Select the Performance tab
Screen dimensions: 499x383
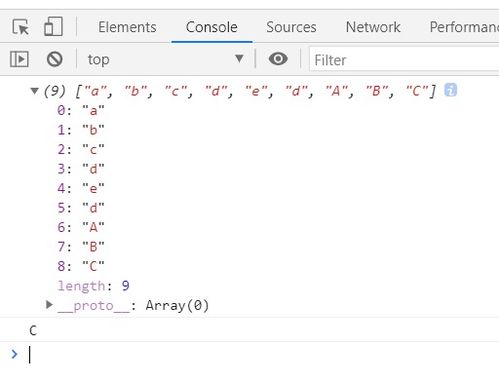tap(464, 27)
